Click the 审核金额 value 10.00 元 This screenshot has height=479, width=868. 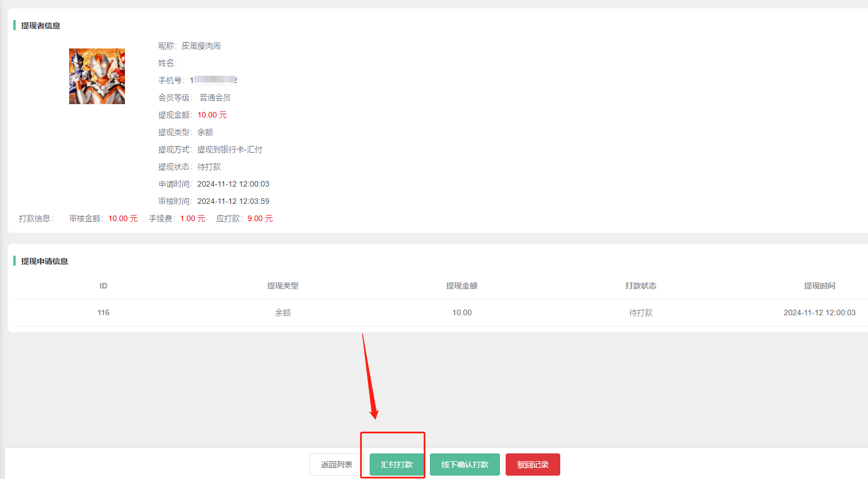tap(123, 218)
